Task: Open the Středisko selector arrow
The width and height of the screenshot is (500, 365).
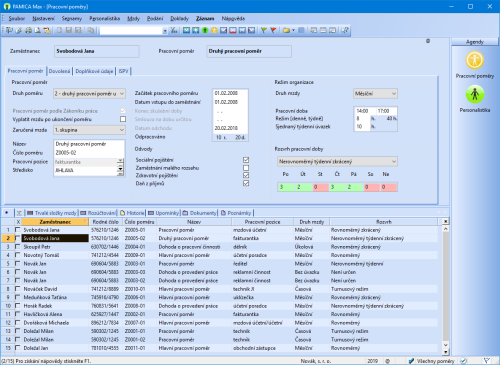Action: [120, 170]
